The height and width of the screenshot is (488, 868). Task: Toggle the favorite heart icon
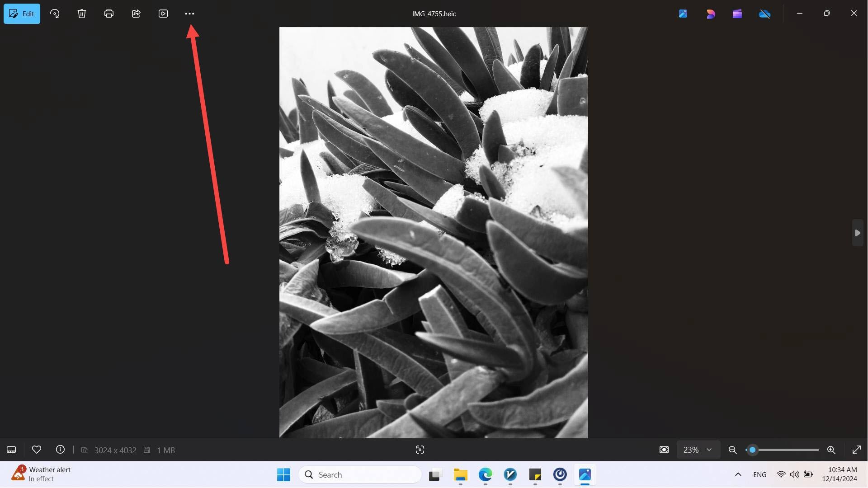[x=36, y=449]
